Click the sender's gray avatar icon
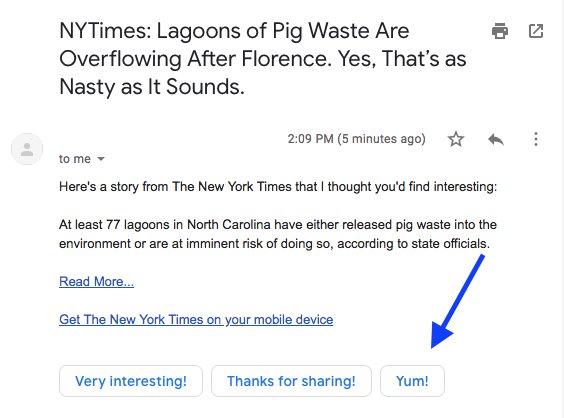The width and height of the screenshot is (564, 418). coord(27,149)
